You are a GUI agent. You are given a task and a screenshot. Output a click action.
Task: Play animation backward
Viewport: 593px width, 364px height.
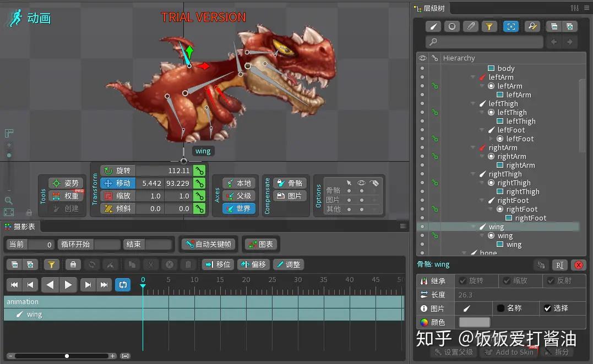click(50, 285)
